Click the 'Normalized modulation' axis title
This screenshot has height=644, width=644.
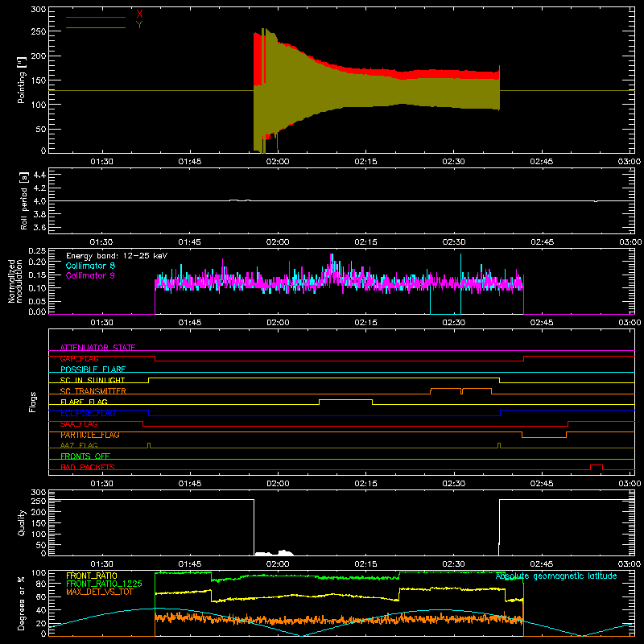[16, 281]
